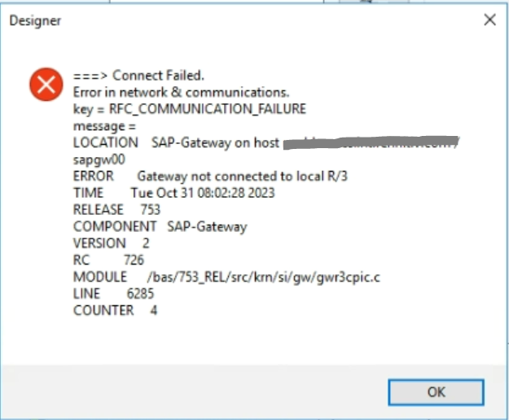Screen dimensions: 509x420
Task: Click 'Error in network & communications.' text
Action: (x=181, y=93)
